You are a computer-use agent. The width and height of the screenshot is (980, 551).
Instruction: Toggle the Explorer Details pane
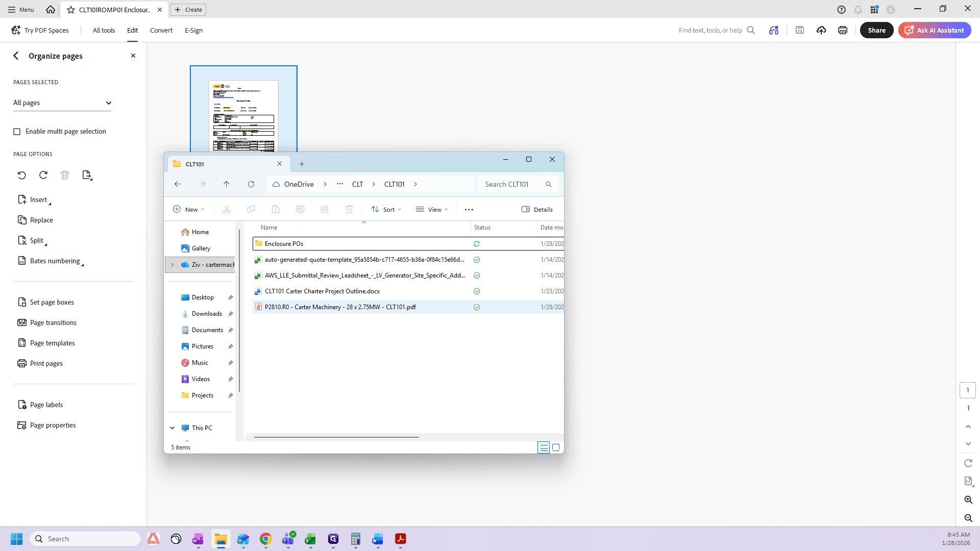coord(537,210)
